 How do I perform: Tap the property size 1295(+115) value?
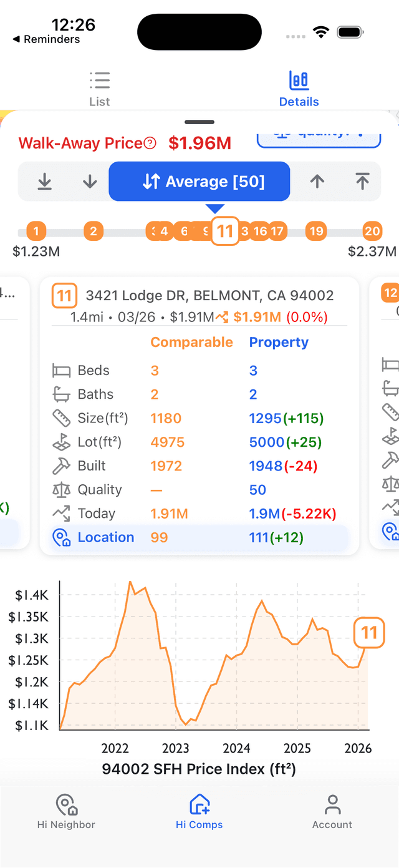point(286,418)
